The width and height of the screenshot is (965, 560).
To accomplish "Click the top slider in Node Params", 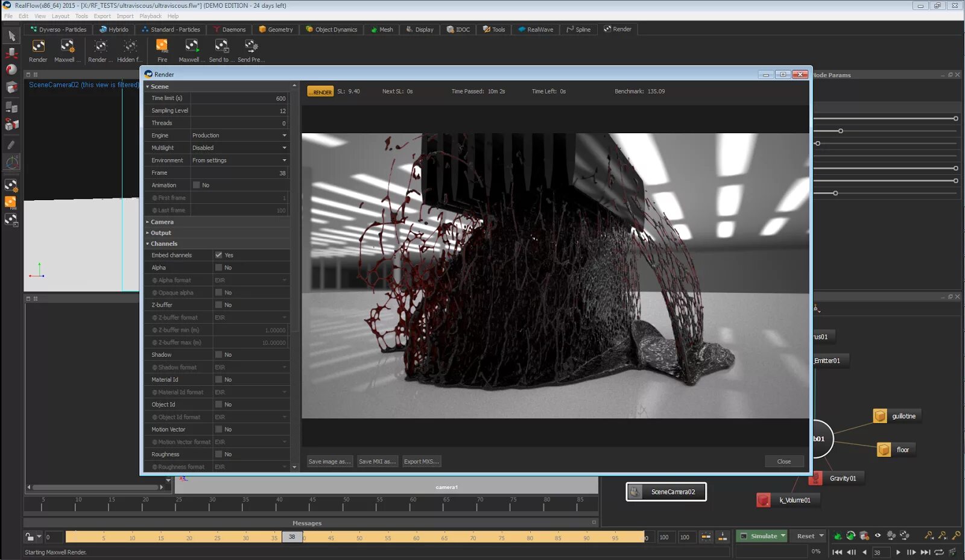I will click(x=955, y=118).
